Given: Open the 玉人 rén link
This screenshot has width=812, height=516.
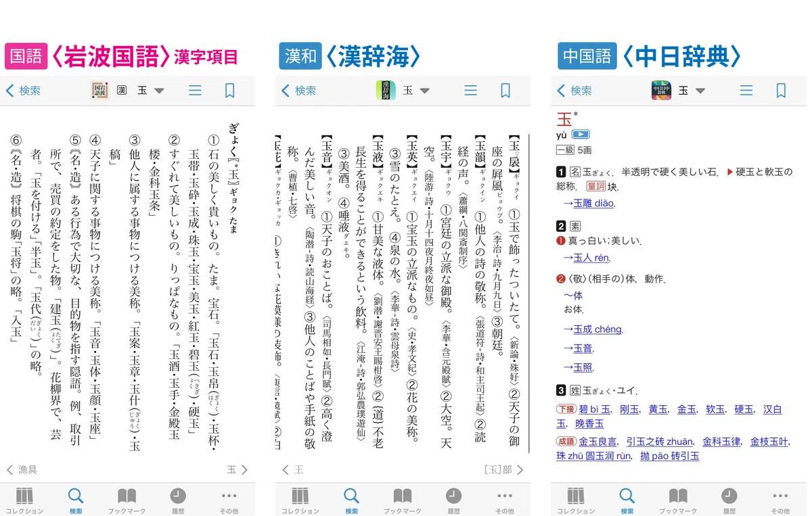Looking at the screenshot, I should (x=591, y=258).
